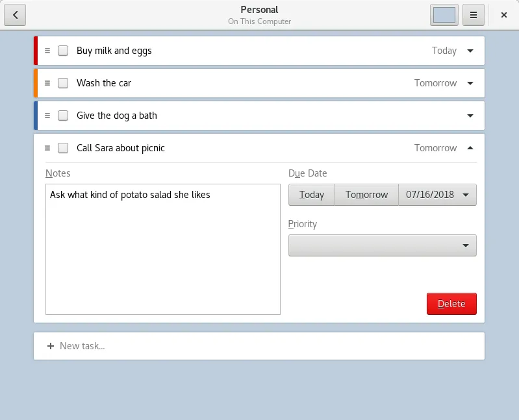Open the Priority dropdown

click(382, 245)
